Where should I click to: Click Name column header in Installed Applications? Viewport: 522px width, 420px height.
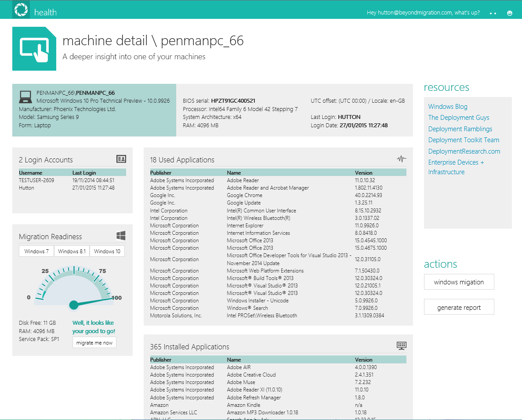pyautogui.click(x=234, y=360)
